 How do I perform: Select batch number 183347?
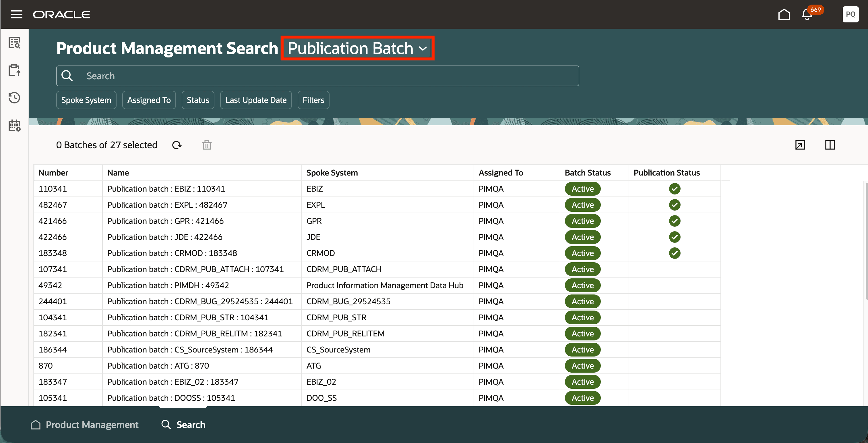[x=53, y=382]
